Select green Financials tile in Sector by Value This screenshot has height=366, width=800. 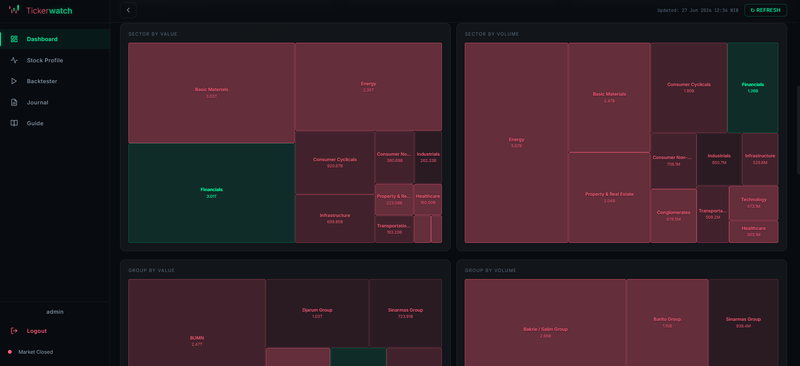(211, 193)
